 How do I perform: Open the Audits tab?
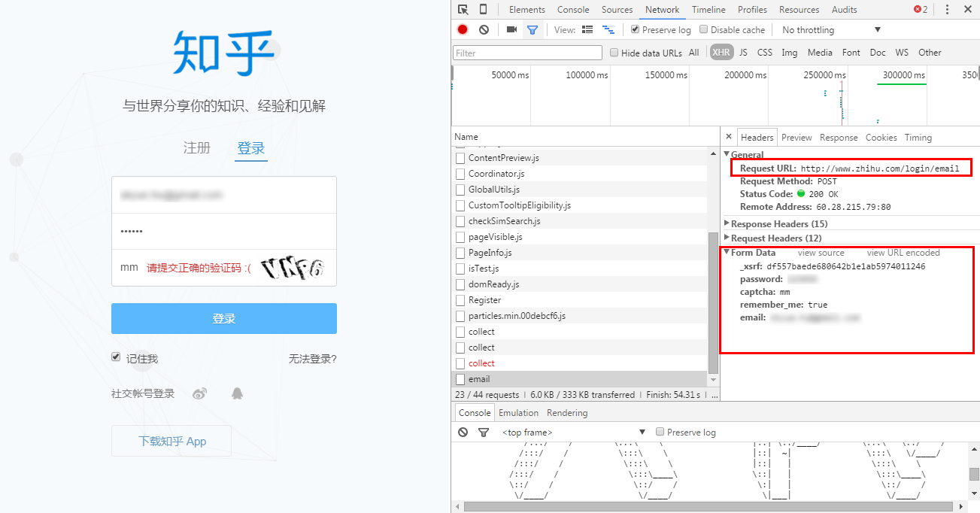click(x=845, y=10)
